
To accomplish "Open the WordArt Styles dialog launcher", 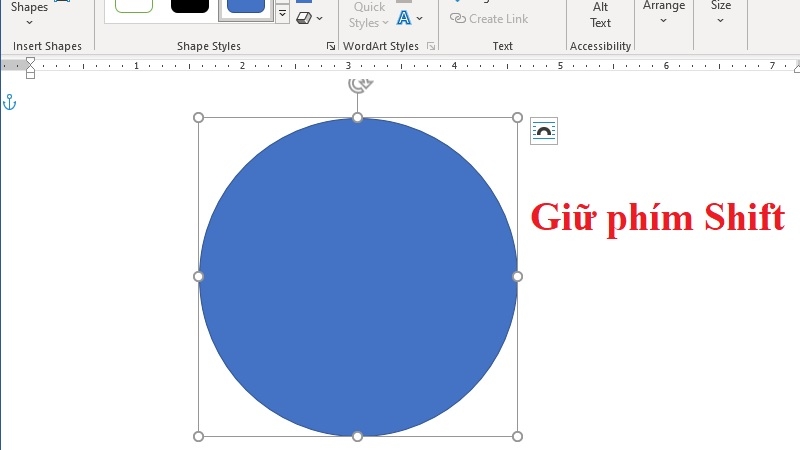I will pyautogui.click(x=431, y=46).
